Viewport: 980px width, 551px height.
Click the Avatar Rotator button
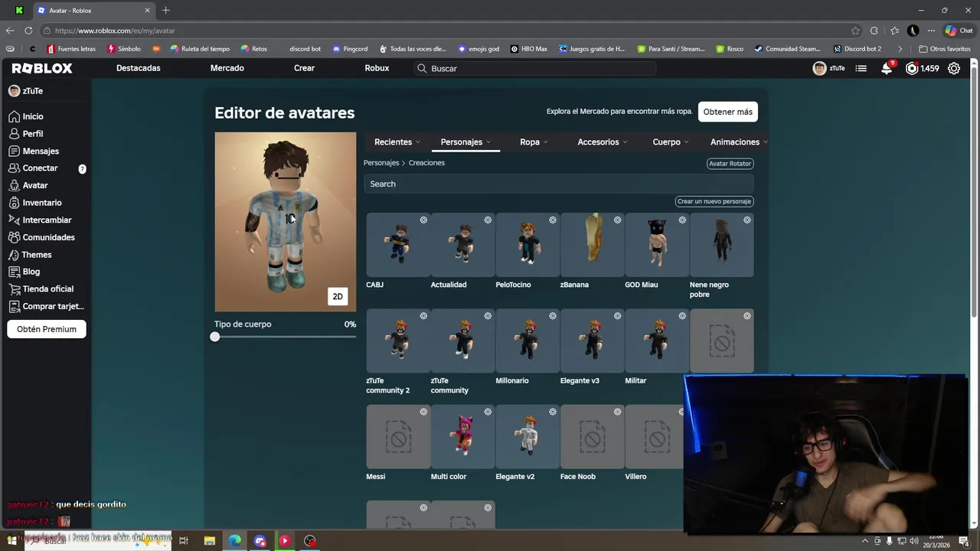pyautogui.click(x=730, y=163)
